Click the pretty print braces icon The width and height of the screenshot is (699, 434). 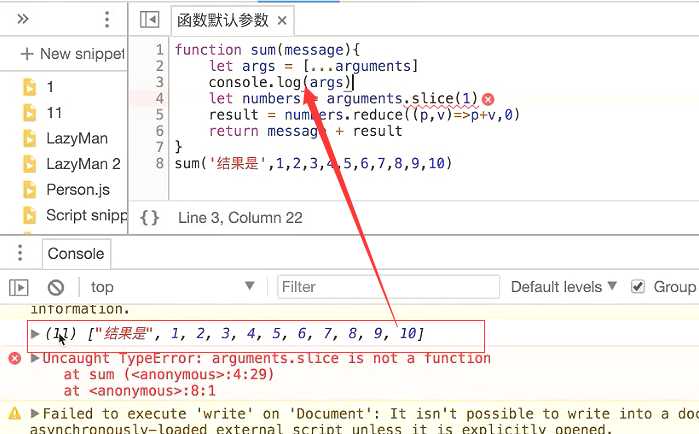pyautogui.click(x=149, y=218)
